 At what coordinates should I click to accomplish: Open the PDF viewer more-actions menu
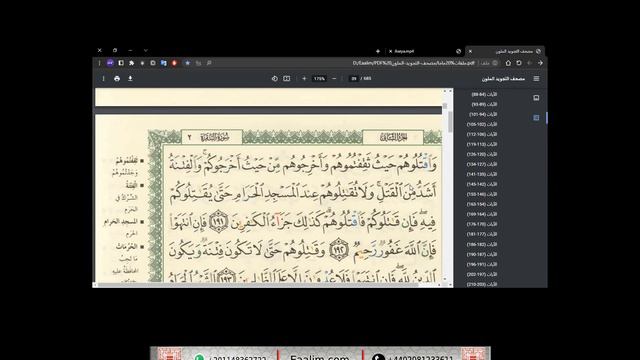pyautogui.click(x=103, y=78)
